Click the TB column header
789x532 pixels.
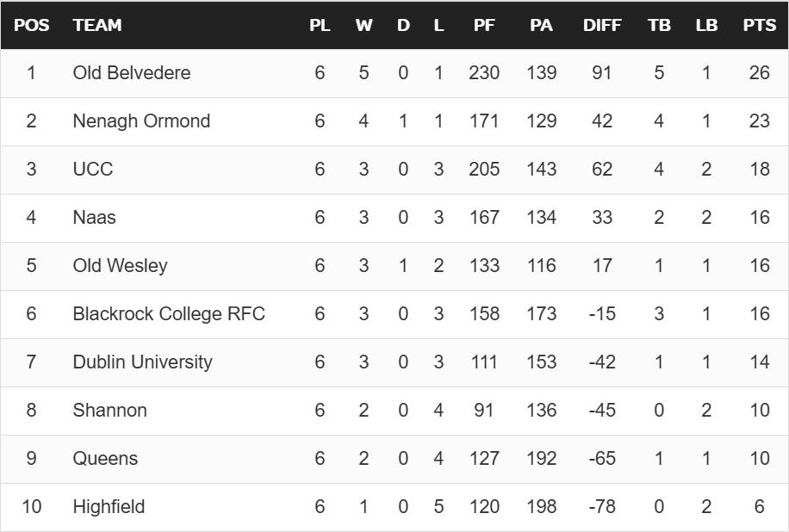tap(659, 25)
